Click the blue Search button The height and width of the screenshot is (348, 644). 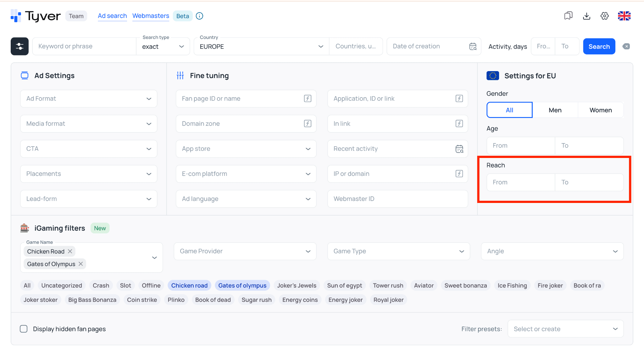click(x=599, y=46)
